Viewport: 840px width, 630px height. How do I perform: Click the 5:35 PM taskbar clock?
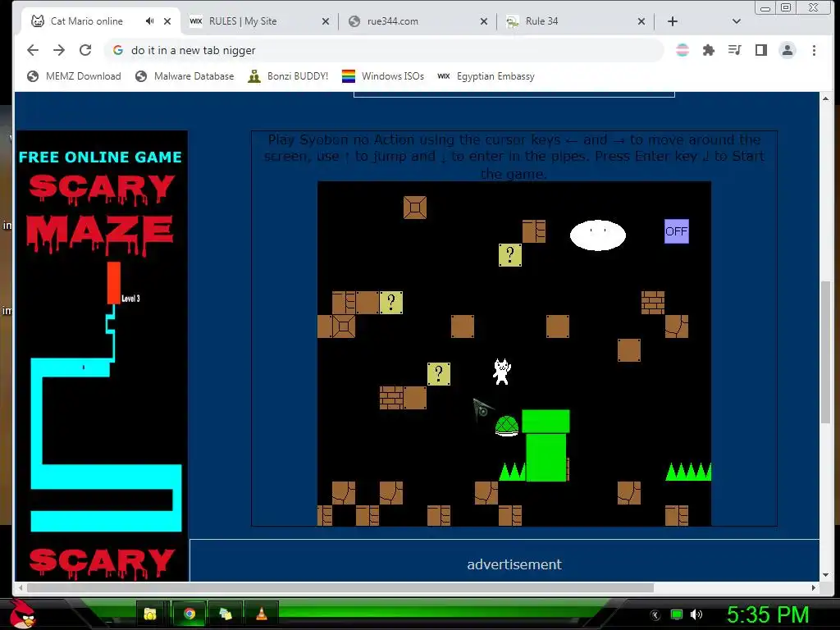[x=768, y=614]
